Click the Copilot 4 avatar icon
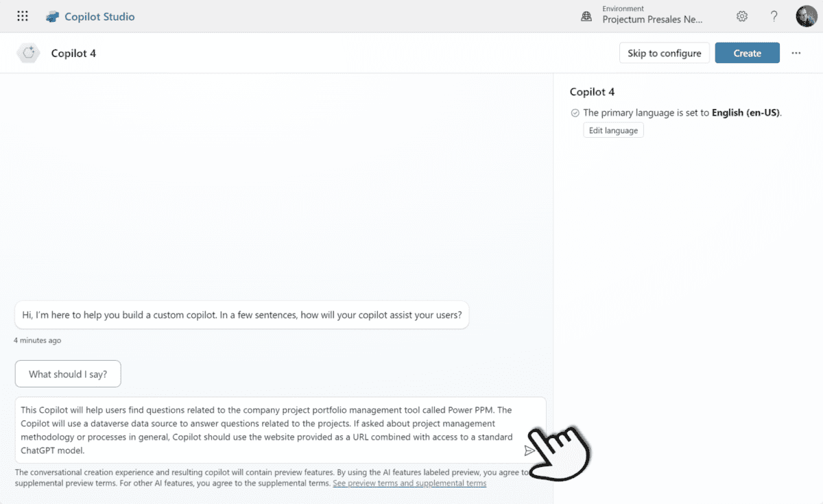 pos(27,53)
